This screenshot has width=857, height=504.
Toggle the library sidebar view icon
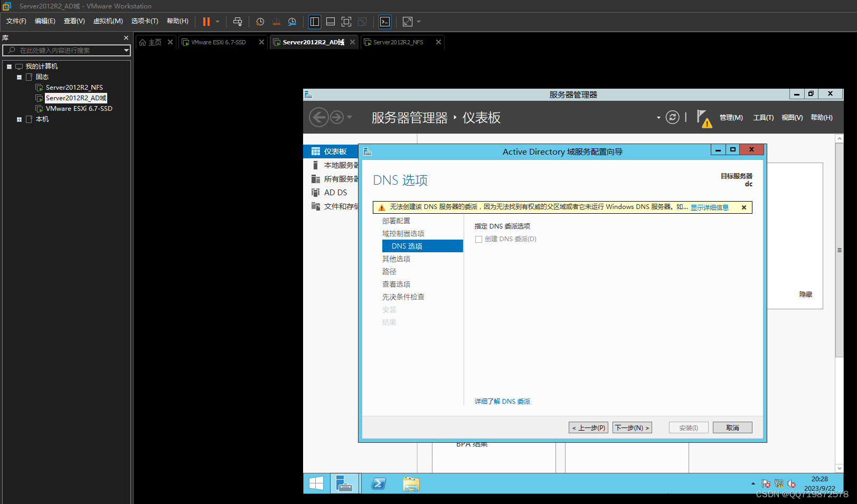point(315,22)
